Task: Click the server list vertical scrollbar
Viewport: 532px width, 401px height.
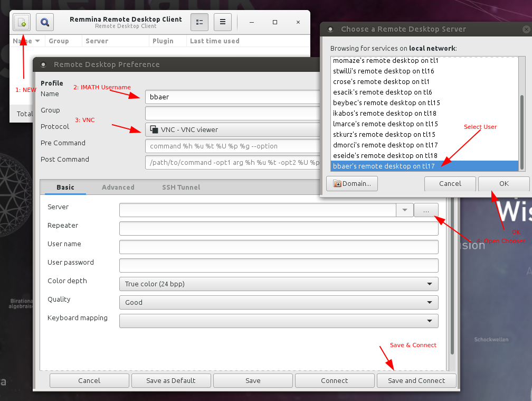Action: coord(522,132)
